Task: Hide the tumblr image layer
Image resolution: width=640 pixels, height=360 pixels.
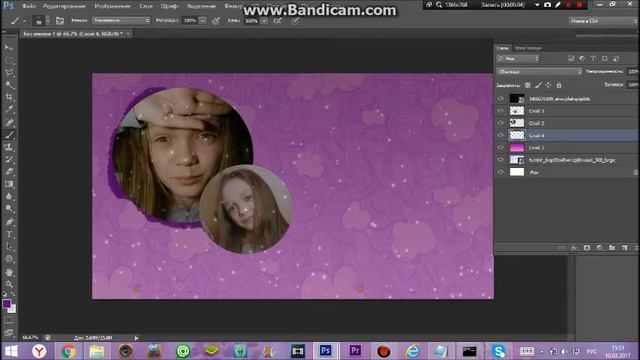Action: pyautogui.click(x=501, y=160)
